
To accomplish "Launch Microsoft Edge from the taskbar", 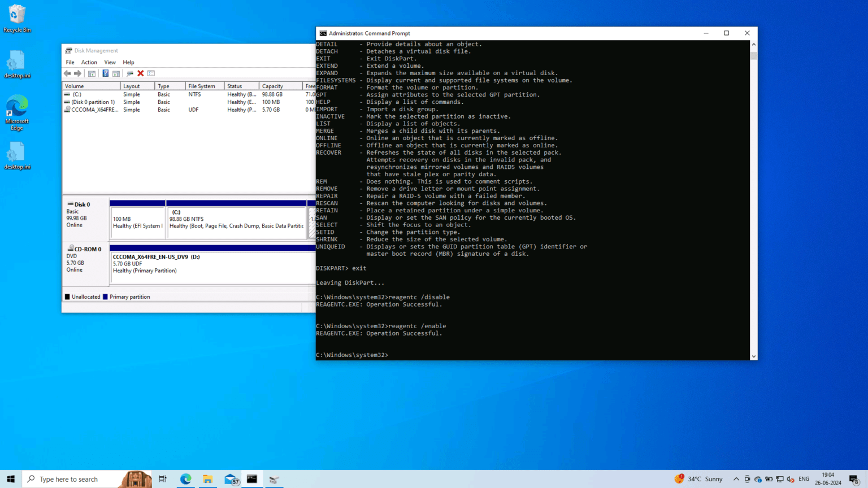I will click(185, 479).
